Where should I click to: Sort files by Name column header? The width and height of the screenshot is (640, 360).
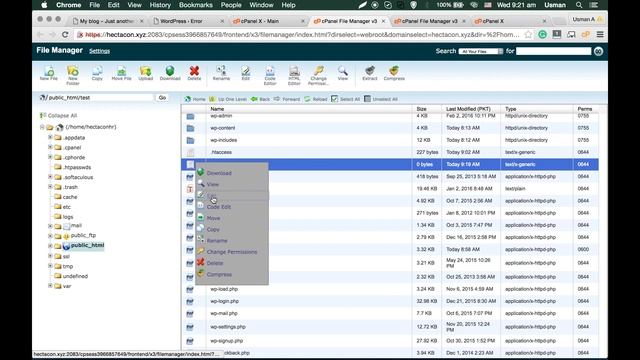pyautogui.click(x=217, y=109)
